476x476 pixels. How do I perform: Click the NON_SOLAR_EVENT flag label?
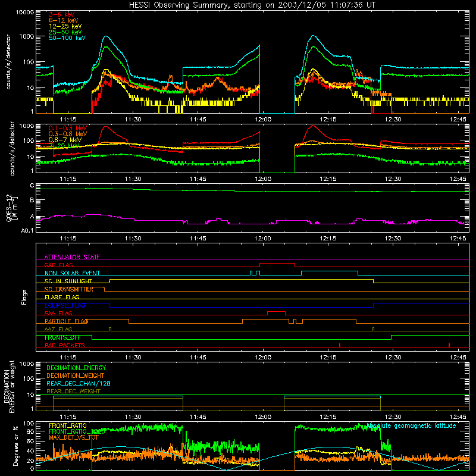pos(72,273)
